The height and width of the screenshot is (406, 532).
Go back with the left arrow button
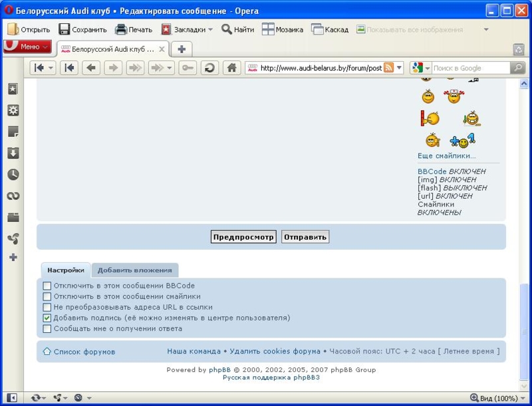click(x=91, y=68)
